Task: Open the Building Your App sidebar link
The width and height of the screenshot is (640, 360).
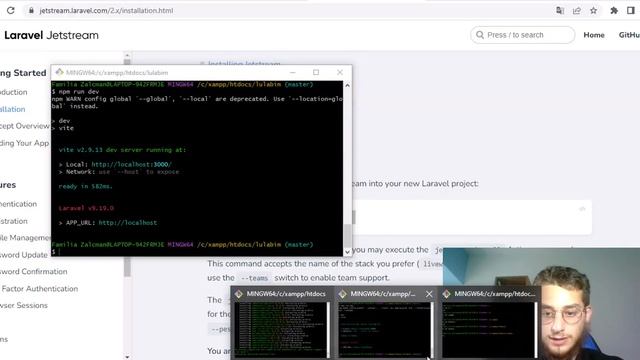Action: click(x=24, y=143)
